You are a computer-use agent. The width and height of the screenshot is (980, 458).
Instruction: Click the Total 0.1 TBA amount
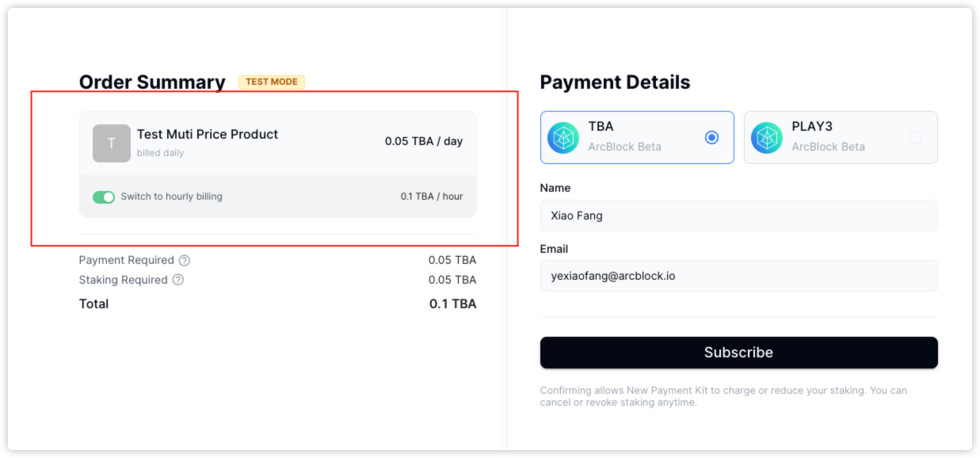click(452, 303)
